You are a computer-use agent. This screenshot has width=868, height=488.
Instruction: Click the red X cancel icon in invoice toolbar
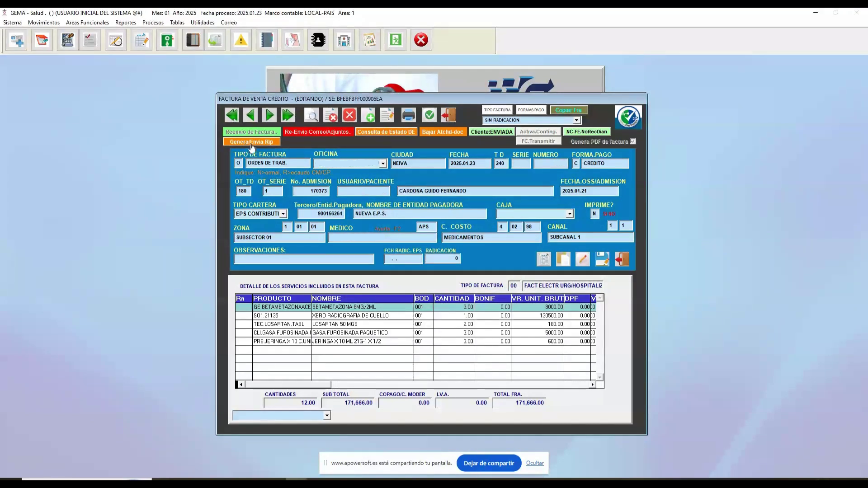coord(349,115)
